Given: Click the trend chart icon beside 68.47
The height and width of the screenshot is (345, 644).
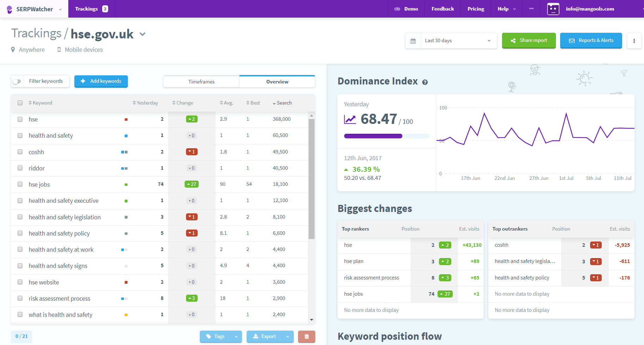Looking at the screenshot, I should click(350, 119).
